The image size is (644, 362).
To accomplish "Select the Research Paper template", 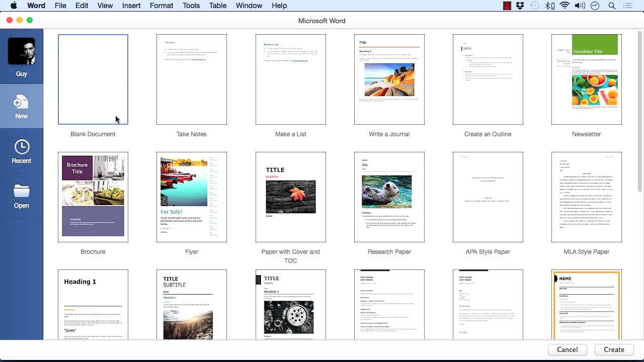I will coord(389,197).
